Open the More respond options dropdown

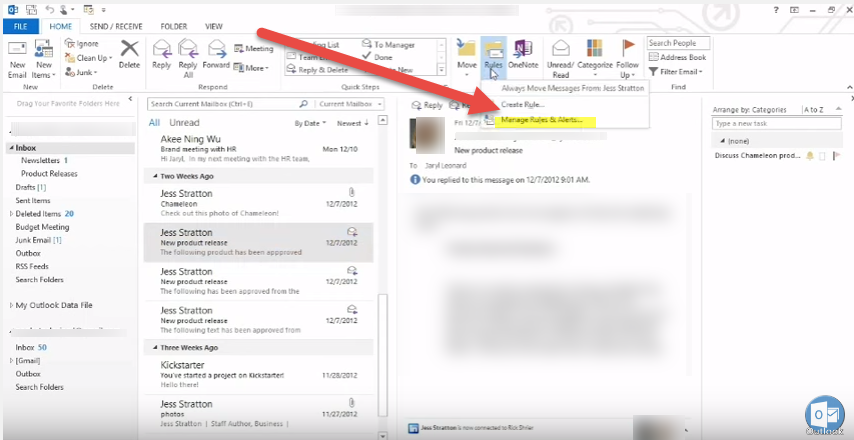coord(252,68)
